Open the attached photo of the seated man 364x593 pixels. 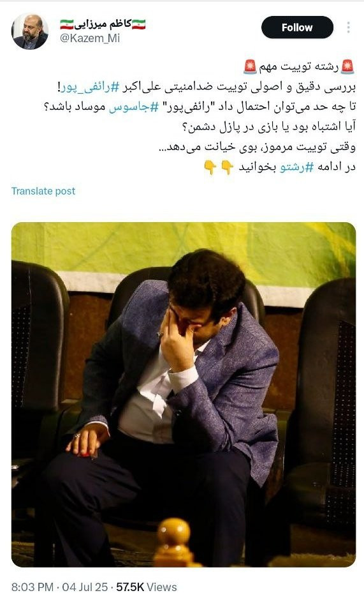(x=184, y=394)
